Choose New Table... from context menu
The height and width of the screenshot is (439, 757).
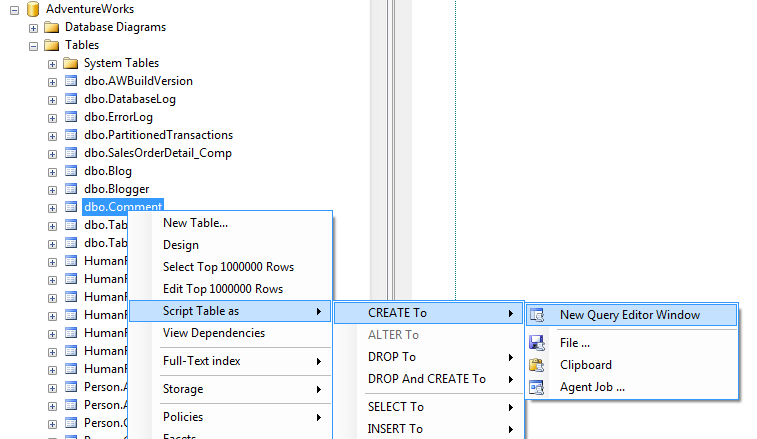230,223
